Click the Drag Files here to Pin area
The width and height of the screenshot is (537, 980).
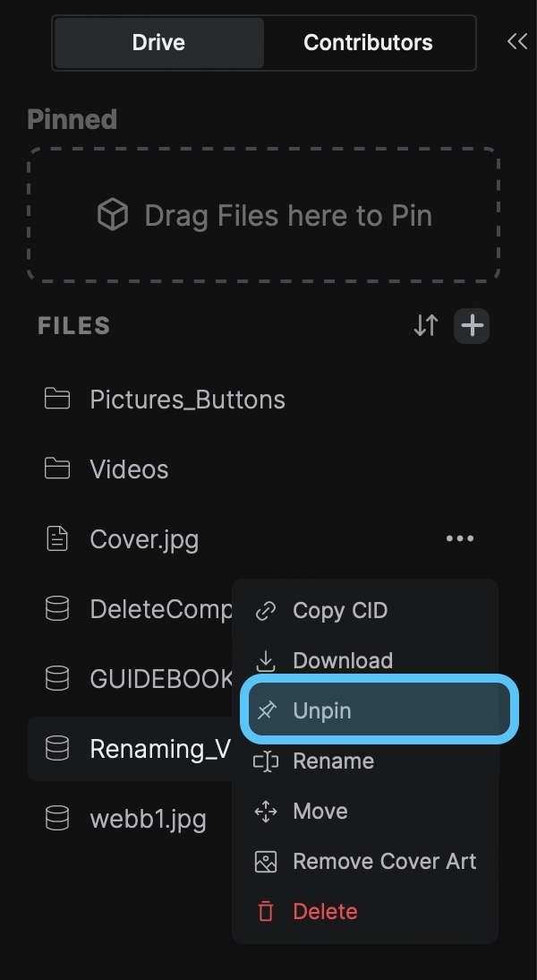[264, 215]
